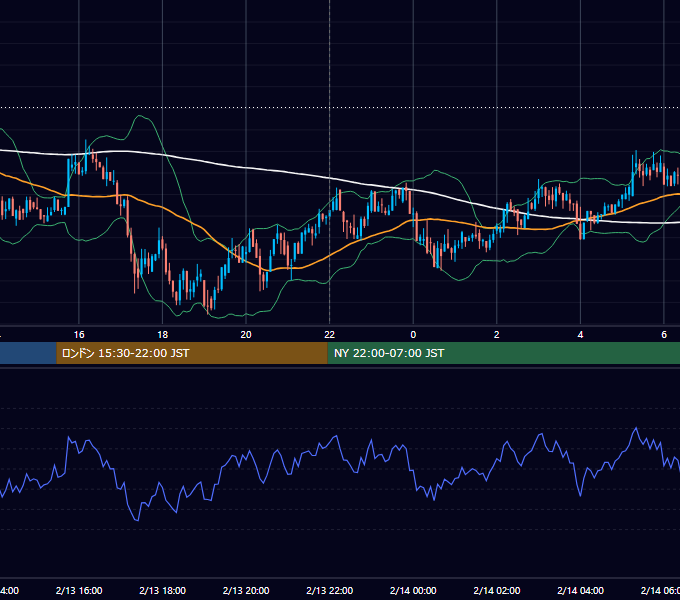Click hour label 0 on price chart axis

(x=413, y=335)
